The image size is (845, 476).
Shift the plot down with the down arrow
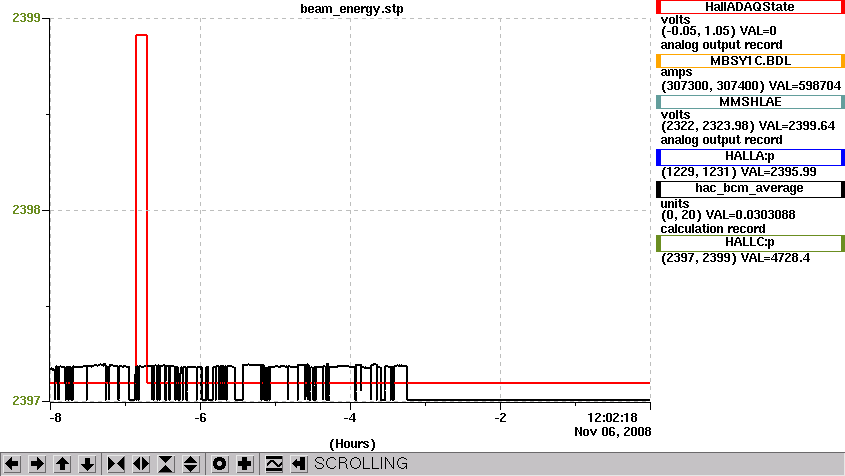click(87, 464)
